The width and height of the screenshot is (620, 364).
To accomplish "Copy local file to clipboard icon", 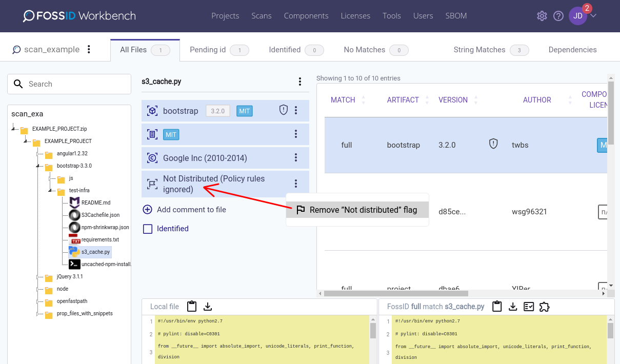I will click(x=192, y=306).
